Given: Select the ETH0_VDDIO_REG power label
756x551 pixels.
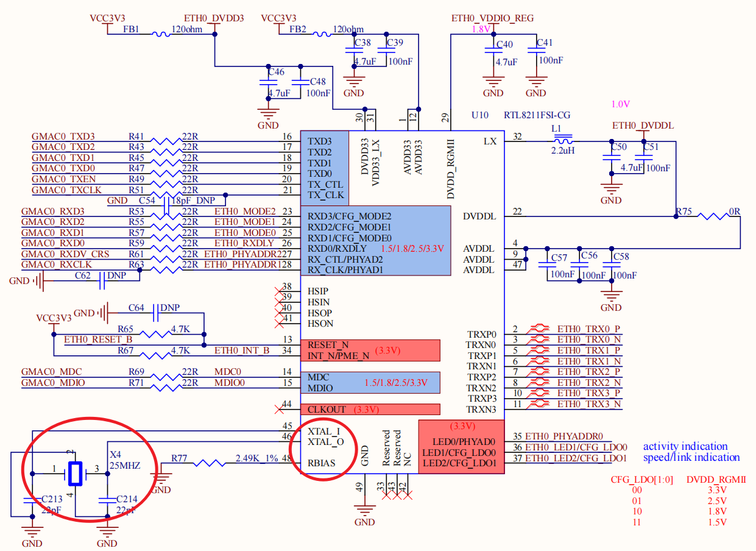Looking at the screenshot, I should click(492, 18).
